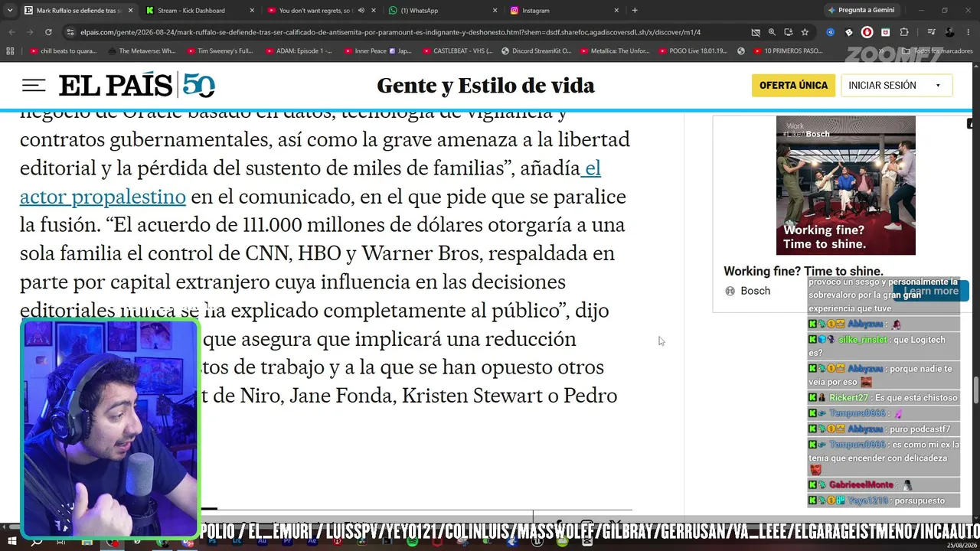The width and height of the screenshot is (980, 551).
Task: Open the Chrome three-dot menu
Action: [969, 32]
